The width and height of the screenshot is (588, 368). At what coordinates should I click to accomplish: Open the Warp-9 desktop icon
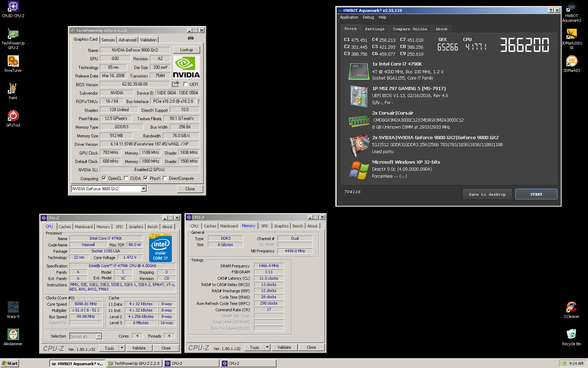click(13, 310)
